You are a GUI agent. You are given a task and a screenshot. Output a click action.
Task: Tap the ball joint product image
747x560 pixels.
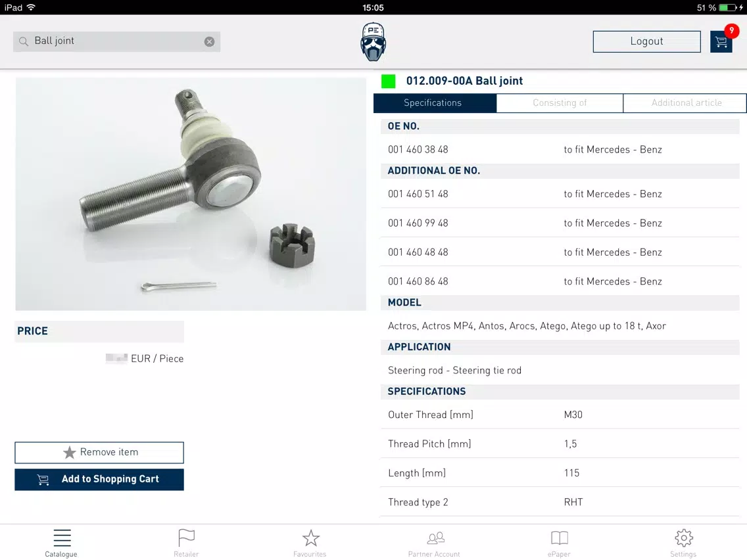tap(191, 194)
